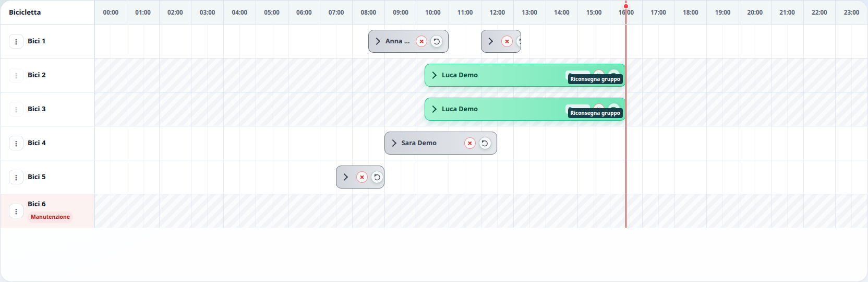Cancel the Bici 5 booking with the red X
Image resolution: width=868 pixels, height=282 pixels.
coord(362,177)
